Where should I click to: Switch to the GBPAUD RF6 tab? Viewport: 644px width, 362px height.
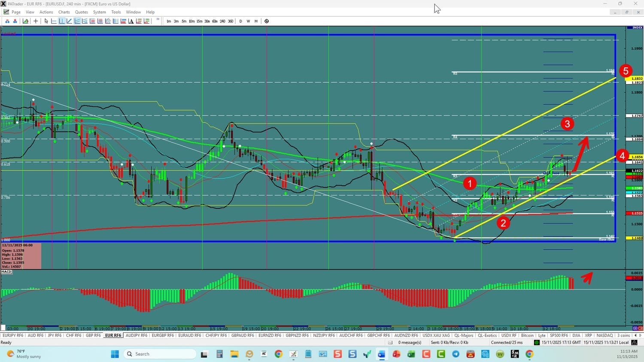click(243, 335)
